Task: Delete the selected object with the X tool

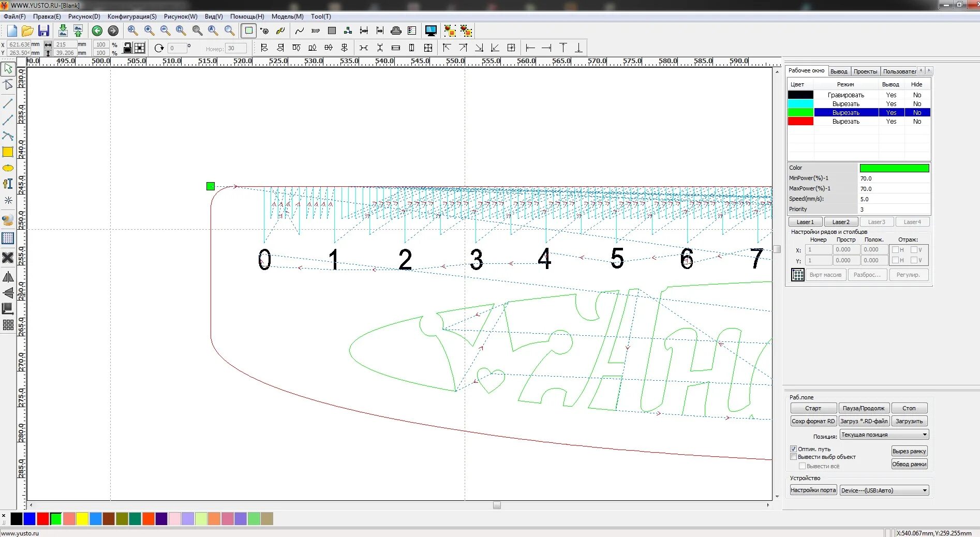Action: click(x=8, y=258)
